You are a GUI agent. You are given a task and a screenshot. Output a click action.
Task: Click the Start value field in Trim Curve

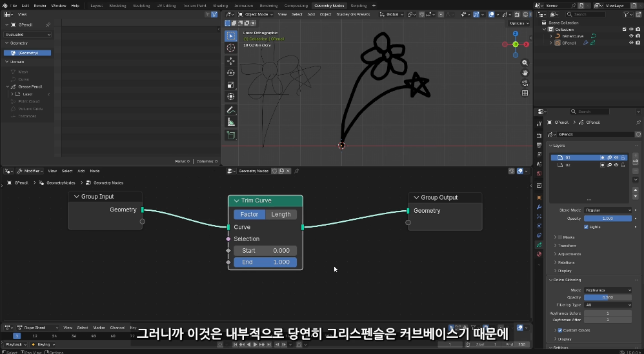(265, 251)
